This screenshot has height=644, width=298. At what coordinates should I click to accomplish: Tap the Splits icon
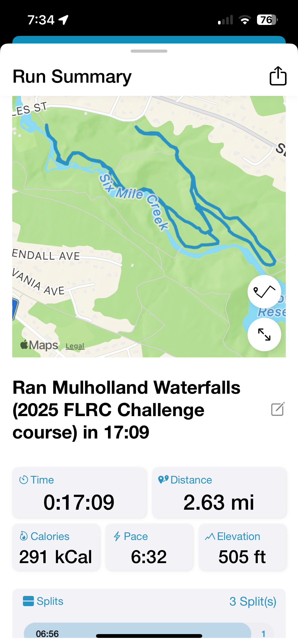[28, 601]
